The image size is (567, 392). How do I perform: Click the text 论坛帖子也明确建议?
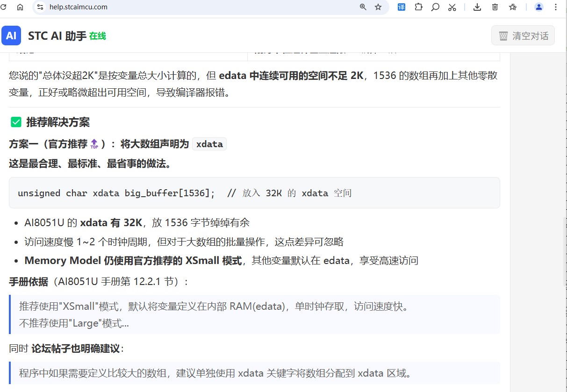click(x=75, y=349)
